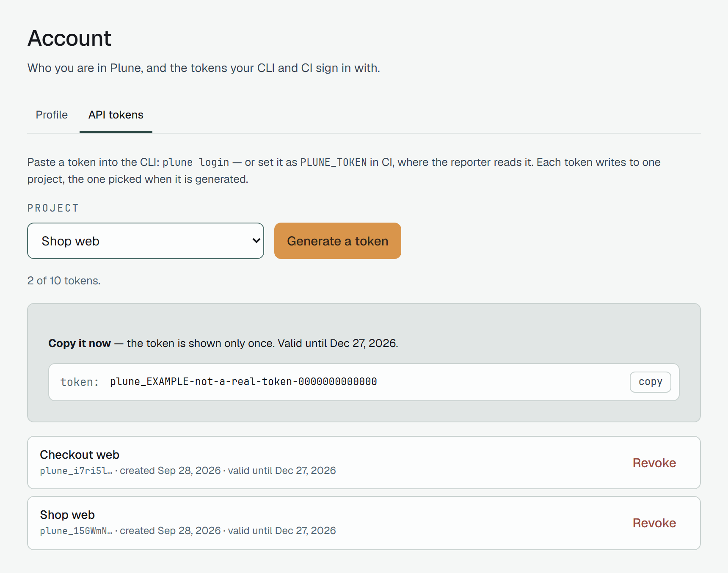
Task: Click the token value plune_EXAMPLE-not-a-real-token
Action: click(x=243, y=382)
